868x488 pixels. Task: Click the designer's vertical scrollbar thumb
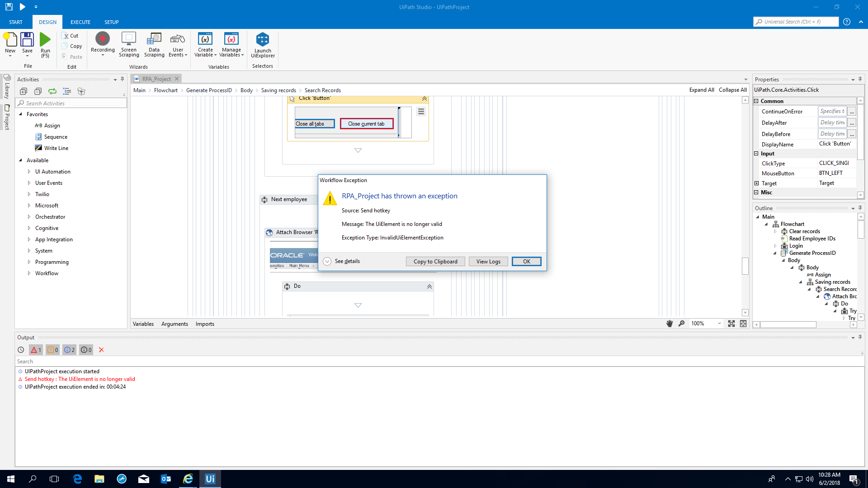(x=745, y=266)
